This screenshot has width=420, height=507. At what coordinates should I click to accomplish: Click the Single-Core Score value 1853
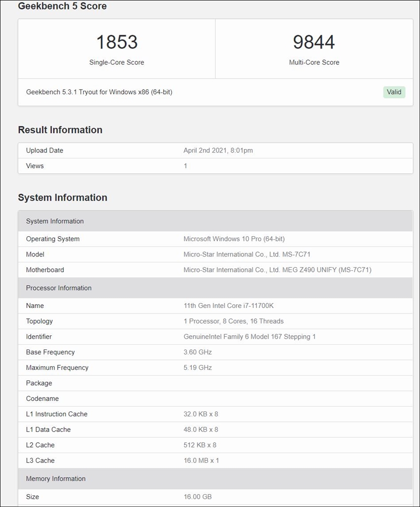coord(117,42)
